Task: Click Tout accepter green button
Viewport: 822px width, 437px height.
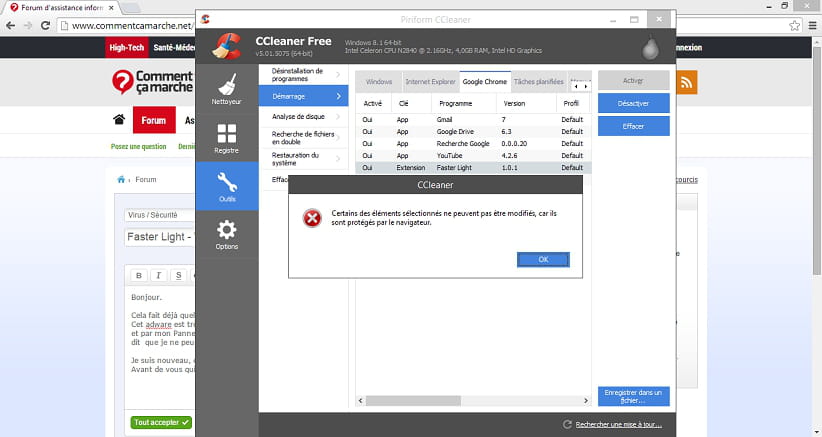Action: tap(161, 422)
